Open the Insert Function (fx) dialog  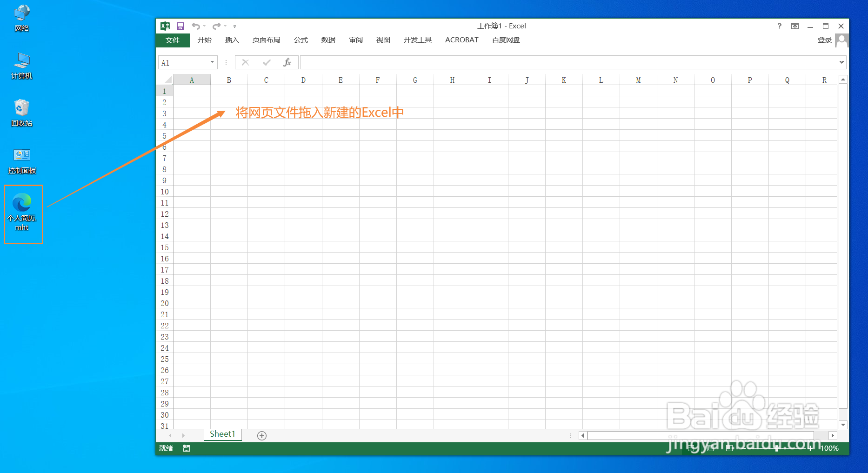(x=287, y=62)
